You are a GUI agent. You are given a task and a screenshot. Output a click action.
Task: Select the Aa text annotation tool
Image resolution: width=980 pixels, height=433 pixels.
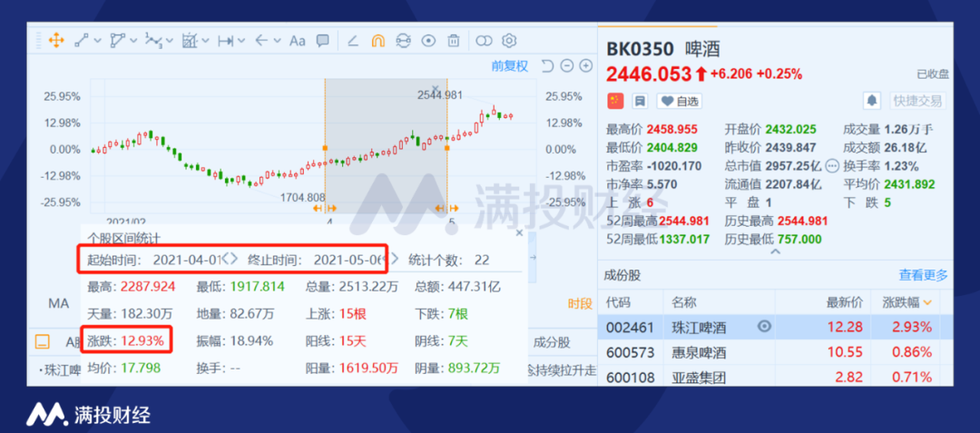298,41
